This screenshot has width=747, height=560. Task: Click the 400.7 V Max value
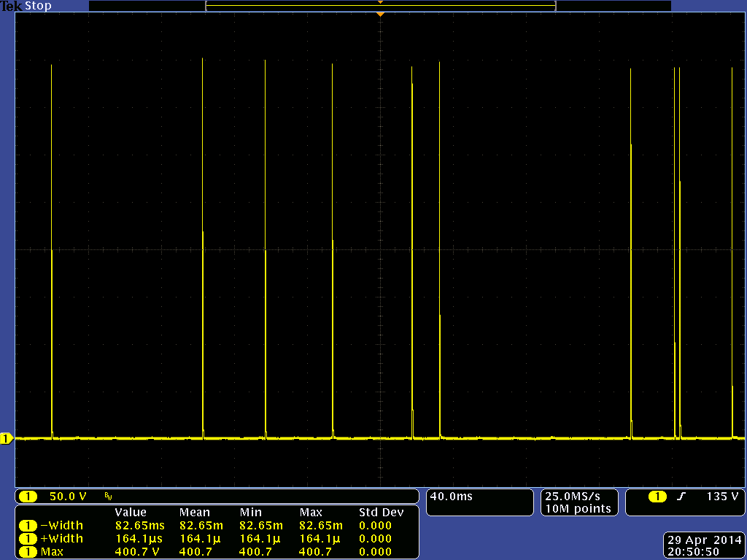[137, 552]
